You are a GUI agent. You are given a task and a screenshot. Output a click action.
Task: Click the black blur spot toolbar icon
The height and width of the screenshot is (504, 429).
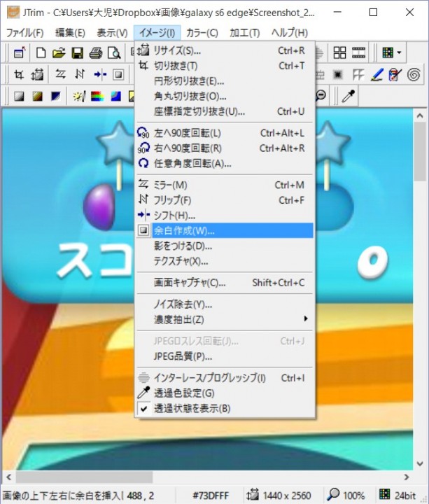[x=338, y=75]
